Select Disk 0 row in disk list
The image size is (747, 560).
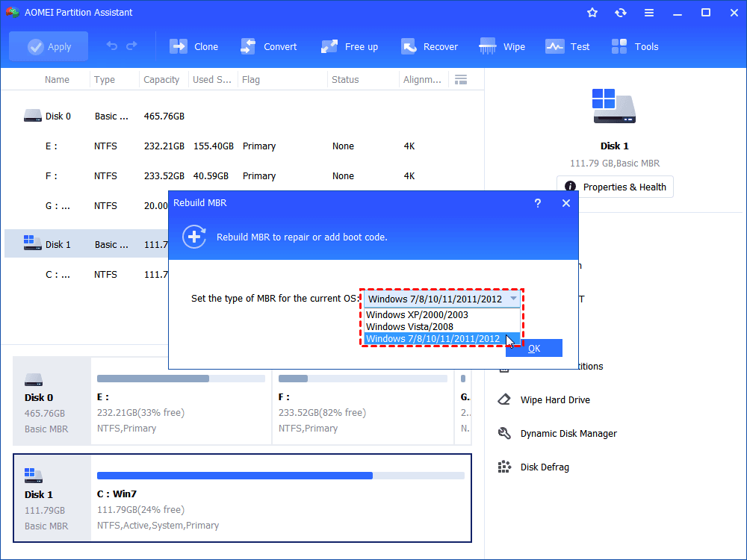pos(58,116)
